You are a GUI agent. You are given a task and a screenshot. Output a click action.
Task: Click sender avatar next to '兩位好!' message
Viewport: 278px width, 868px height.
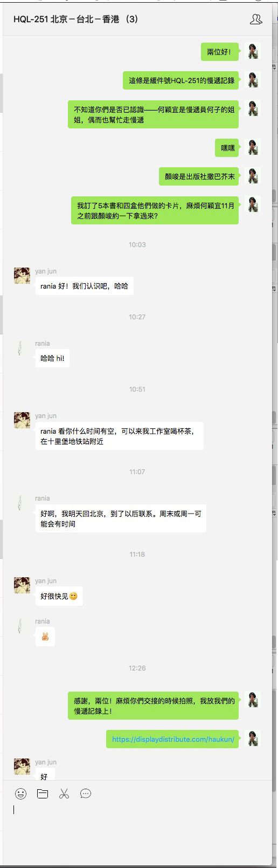pyautogui.click(x=253, y=51)
